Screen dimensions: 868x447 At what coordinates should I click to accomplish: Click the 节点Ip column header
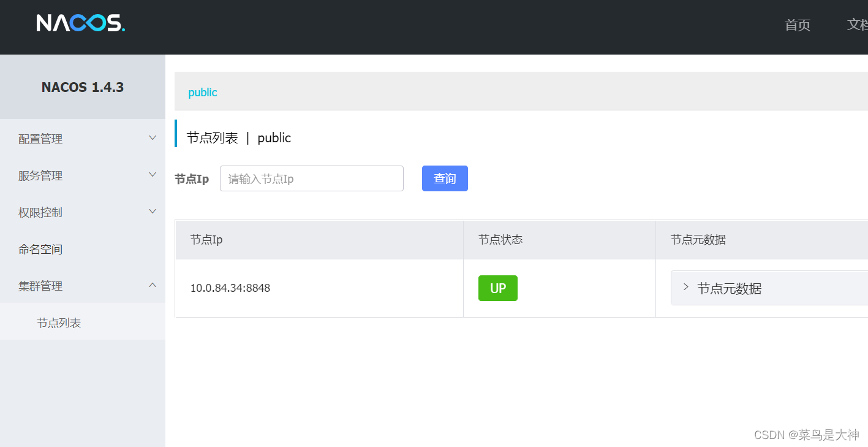[319, 240]
